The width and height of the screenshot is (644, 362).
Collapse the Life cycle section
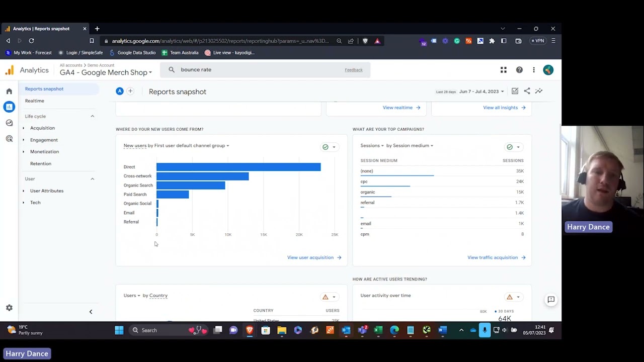click(92, 116)
